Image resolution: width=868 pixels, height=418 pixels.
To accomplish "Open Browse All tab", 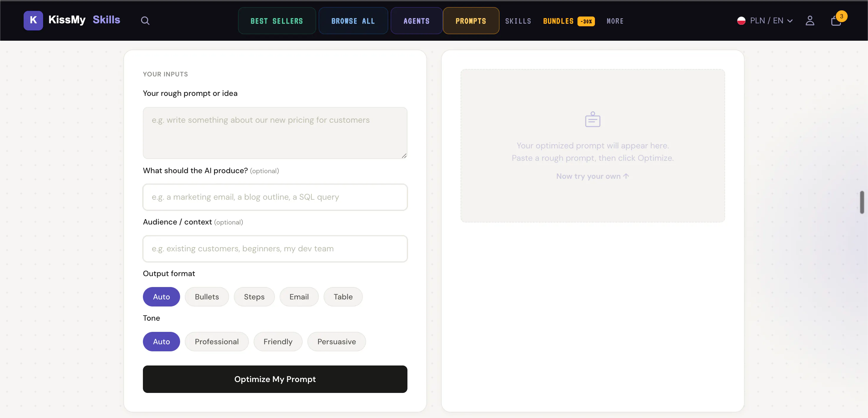I will [353, 21].
